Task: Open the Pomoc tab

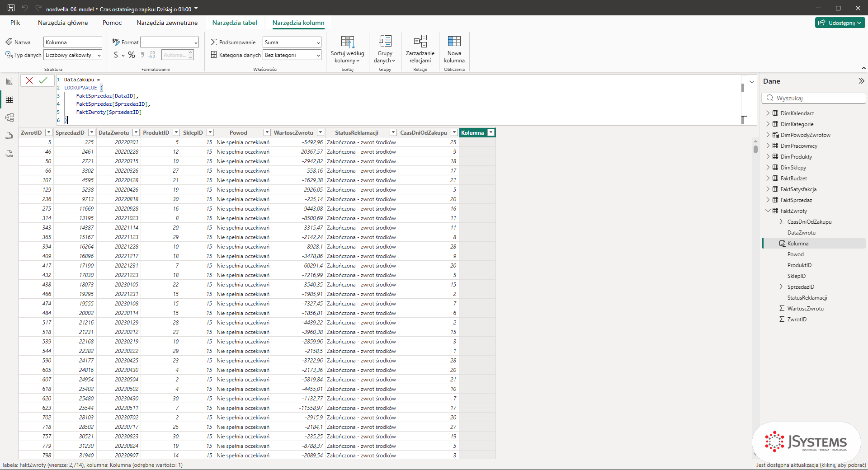Action: pyautogui.click(x=112, y=23)
